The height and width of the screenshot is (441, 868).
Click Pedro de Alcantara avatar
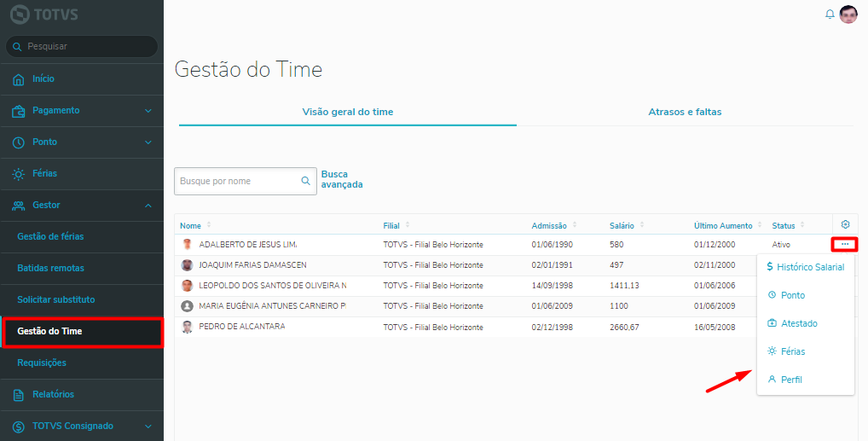pos(187,327)
